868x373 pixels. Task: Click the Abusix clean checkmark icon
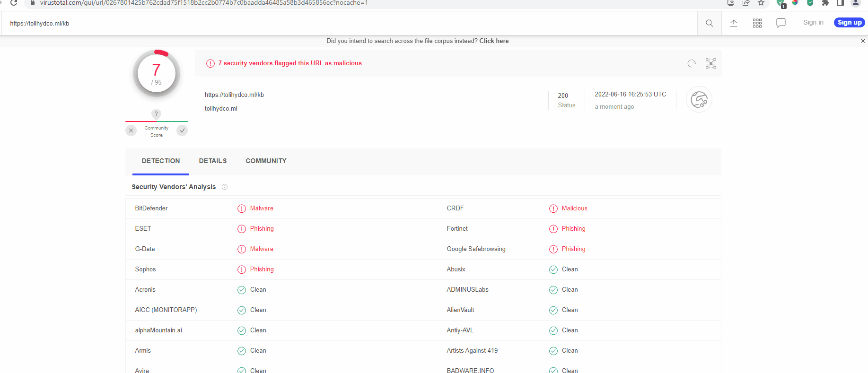pyautogui.click(x=553, y=269)
